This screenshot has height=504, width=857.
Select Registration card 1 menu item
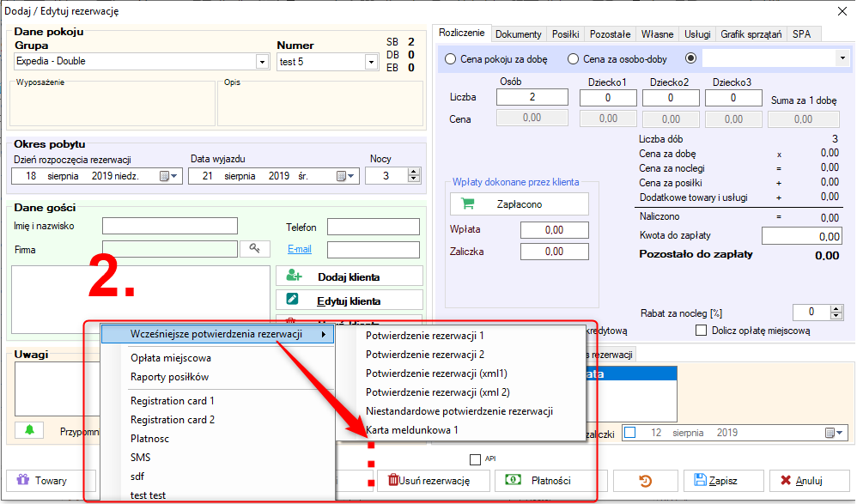pos(217,401)
